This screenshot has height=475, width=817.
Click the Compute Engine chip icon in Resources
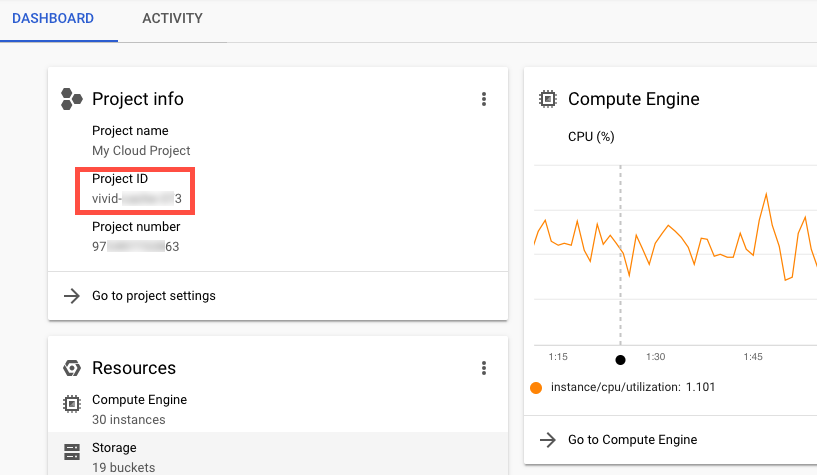(71, 405)
